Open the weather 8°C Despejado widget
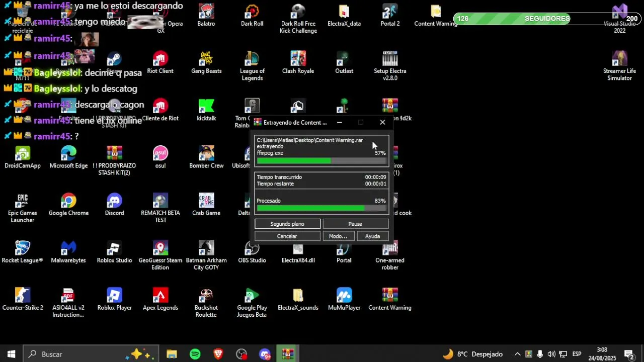This screenshot has height=362, width=644. (472, 354)
